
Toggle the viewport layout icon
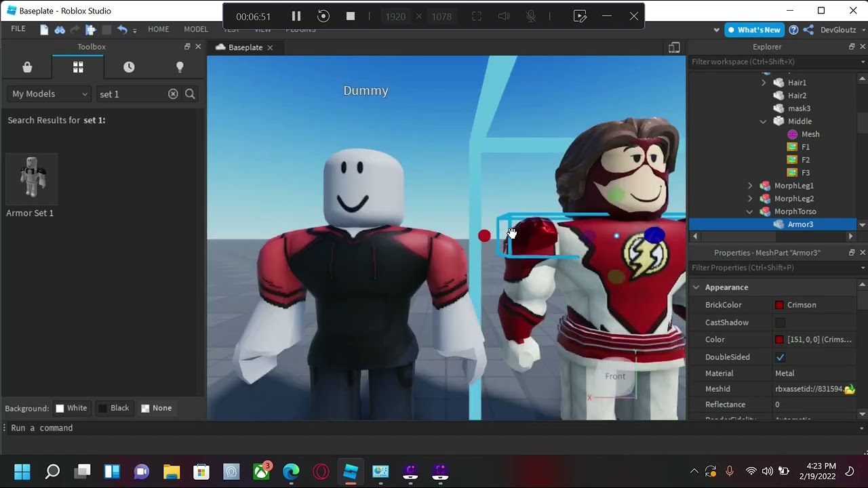click(674, 47)
